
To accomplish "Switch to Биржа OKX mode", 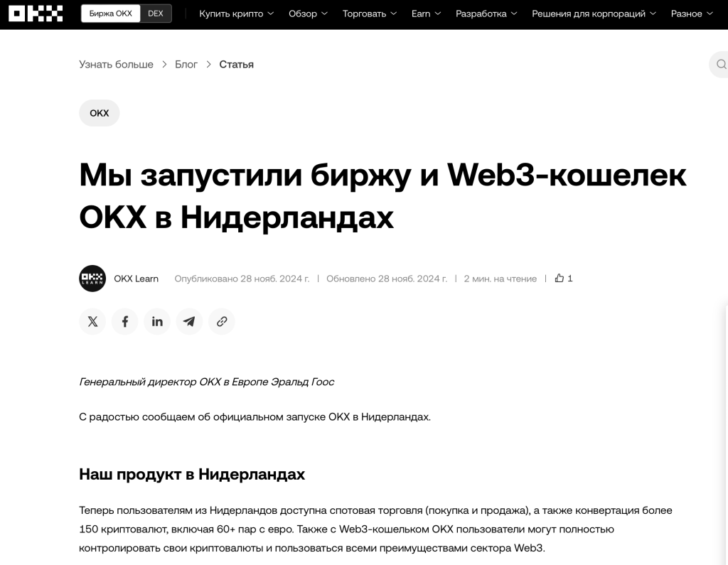I will point(110,14).
